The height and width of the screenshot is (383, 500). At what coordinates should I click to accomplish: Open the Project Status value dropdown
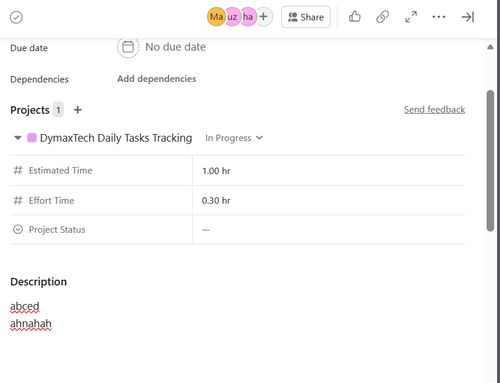click(x=206, y=230)
